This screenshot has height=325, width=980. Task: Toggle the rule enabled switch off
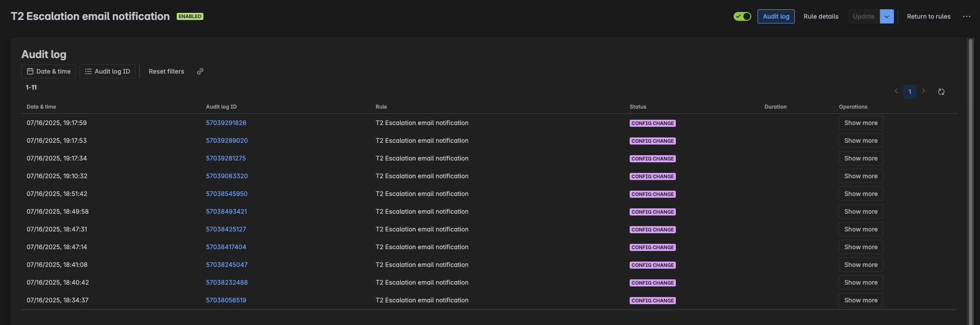[742, 16]
